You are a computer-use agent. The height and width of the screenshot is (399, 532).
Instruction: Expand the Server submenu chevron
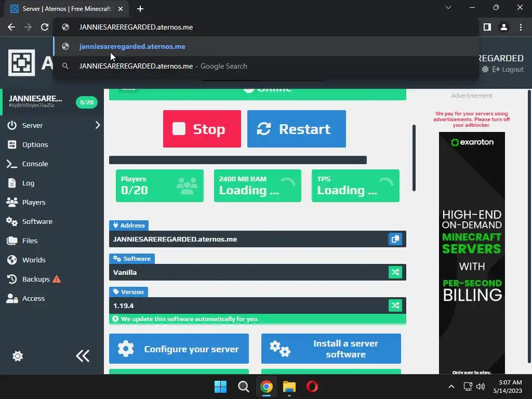(97, 125)
